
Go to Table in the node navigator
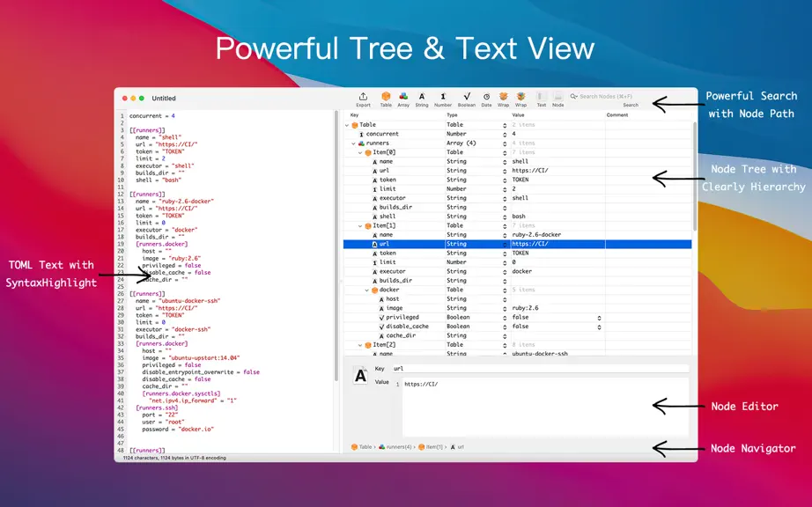point(362,447)
